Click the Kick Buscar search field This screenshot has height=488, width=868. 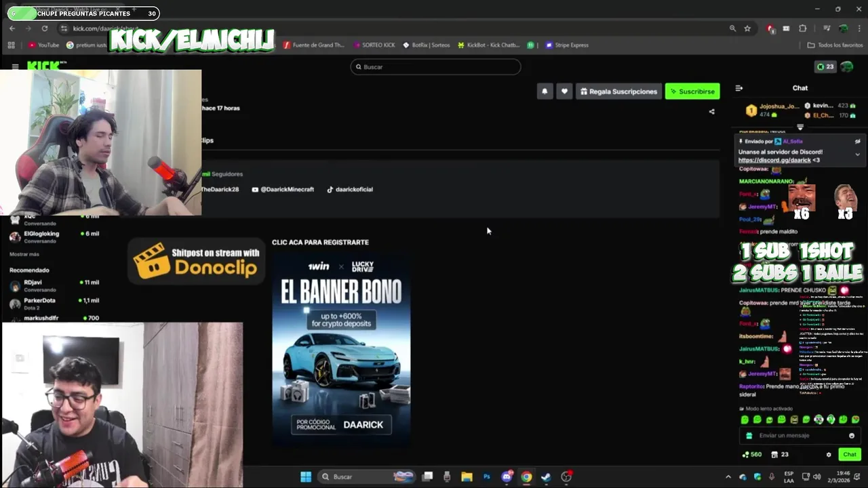(x=435, y=66)
